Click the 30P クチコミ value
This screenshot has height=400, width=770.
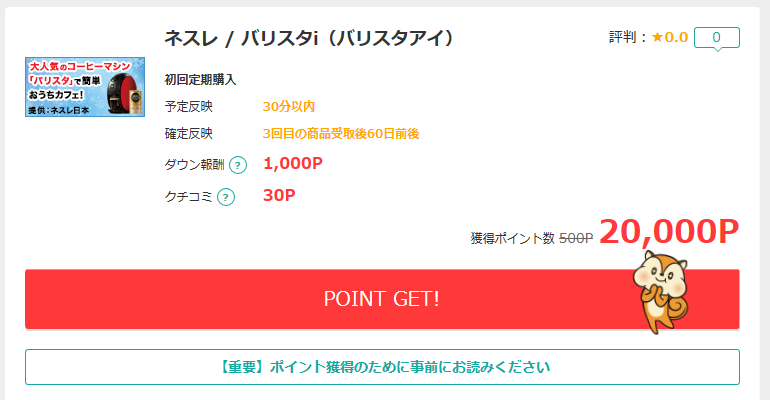(279, 195)
